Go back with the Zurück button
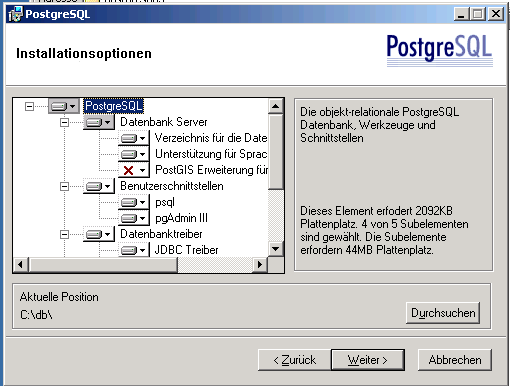Viewport: 510px width, 386px height. point(295,360)
